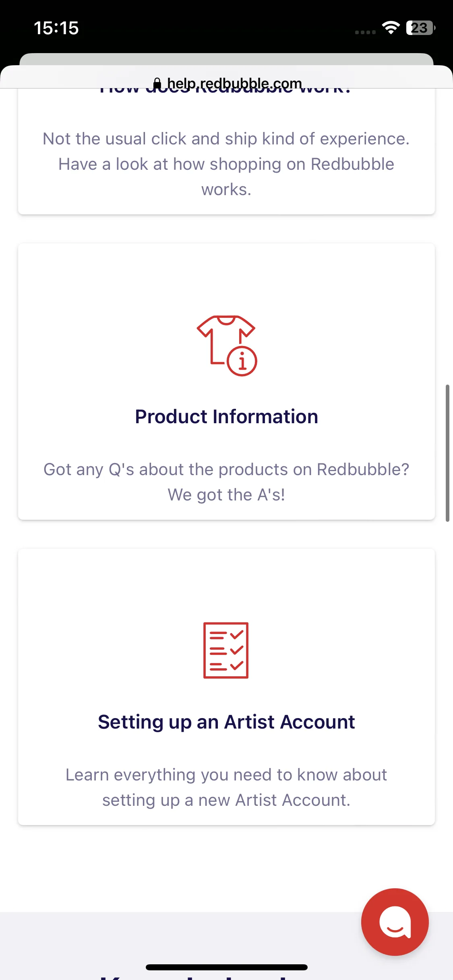Tap the help.redbubble.com address bar
This screenshot has height=980, width=453.
tap(227, 84)
